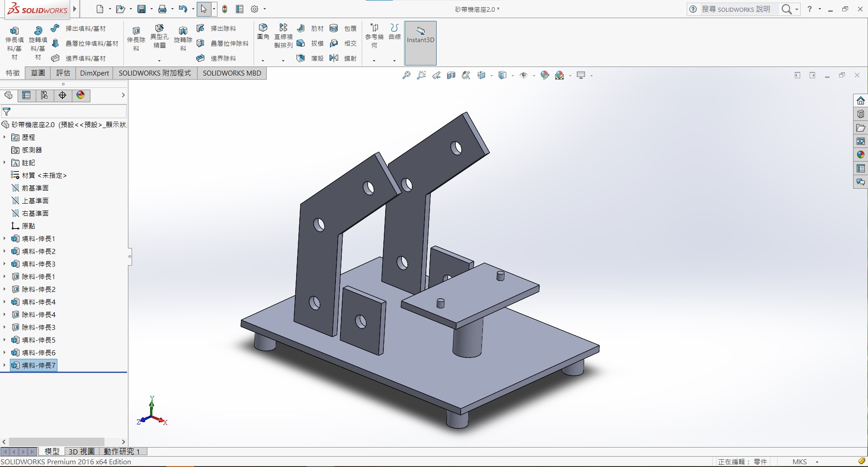Switch to the DimXpert tab
Viewport: 868px width, 467px height.
(94, 73)
